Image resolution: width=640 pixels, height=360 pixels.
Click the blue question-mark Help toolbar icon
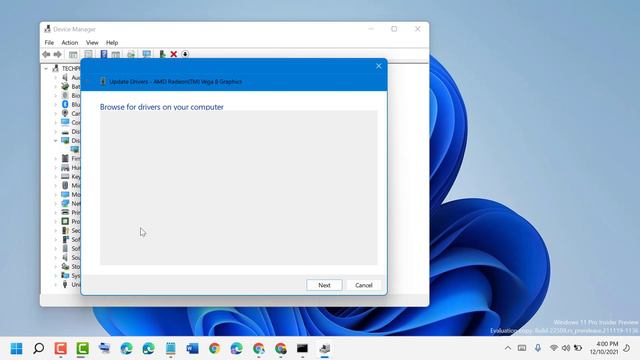(x=104, y=54)
